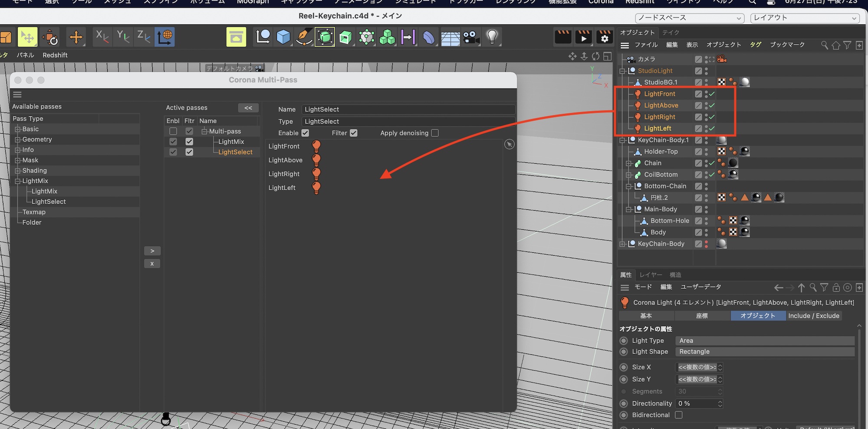Click the << button beside Active passes
The height and width of the screenshot is (429, 868).
[x=248, y=108]
